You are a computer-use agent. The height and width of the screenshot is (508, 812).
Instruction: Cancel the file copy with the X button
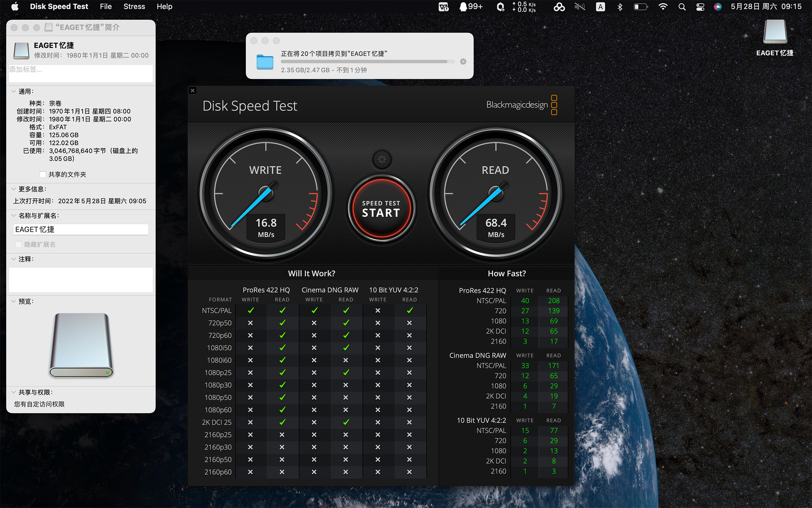point(463,61)
